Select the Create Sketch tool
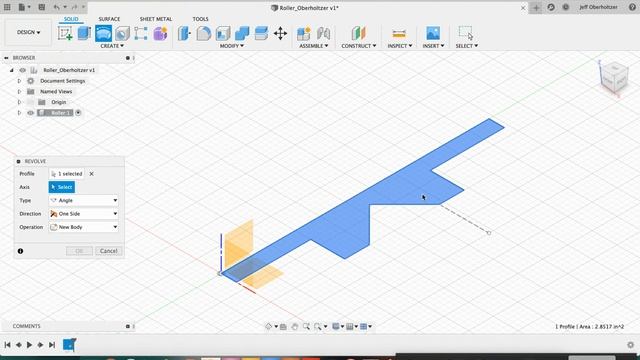The image size is (640, 360). 65,33
